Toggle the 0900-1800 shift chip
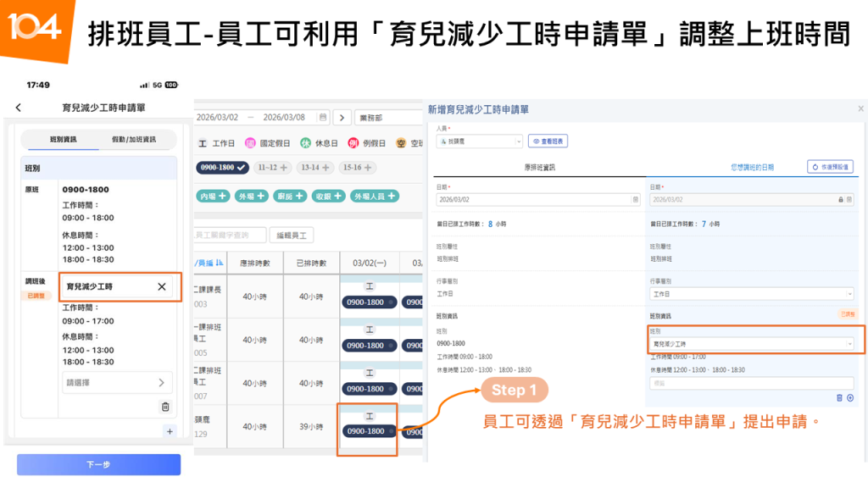 [x=223, y=168]
